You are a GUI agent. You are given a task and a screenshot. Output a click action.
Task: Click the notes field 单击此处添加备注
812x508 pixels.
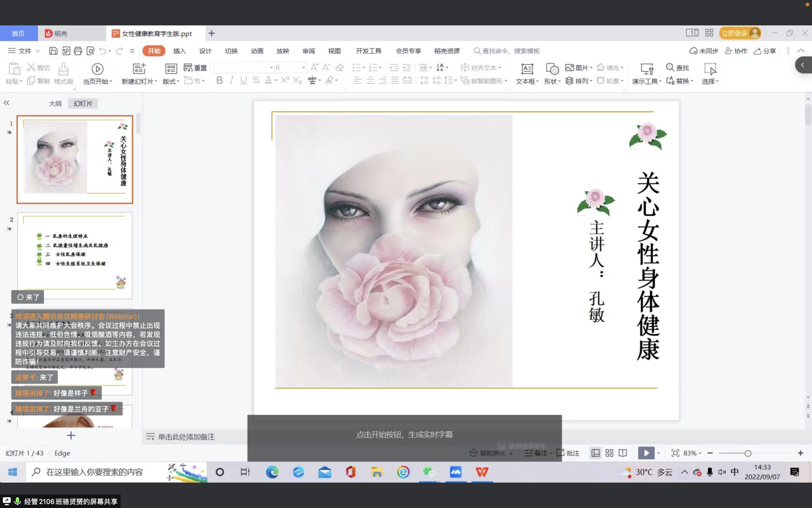pyautogui.click(x=186, y=437)
